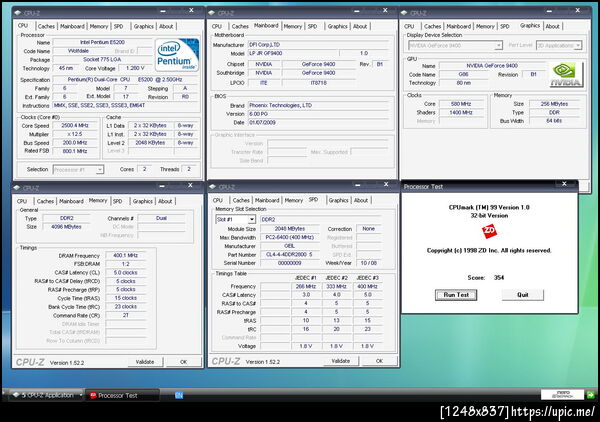The width and height of the screenshot is (600, 422).
Task: Select the Mainboard tab in SPD window
Action: pos(267,200)
